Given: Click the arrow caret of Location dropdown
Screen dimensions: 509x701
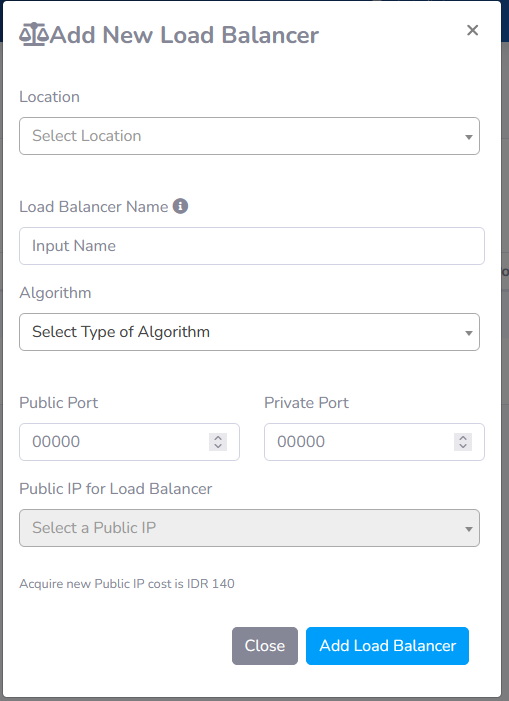Looking at the screenshot, I should pos(468,137).
